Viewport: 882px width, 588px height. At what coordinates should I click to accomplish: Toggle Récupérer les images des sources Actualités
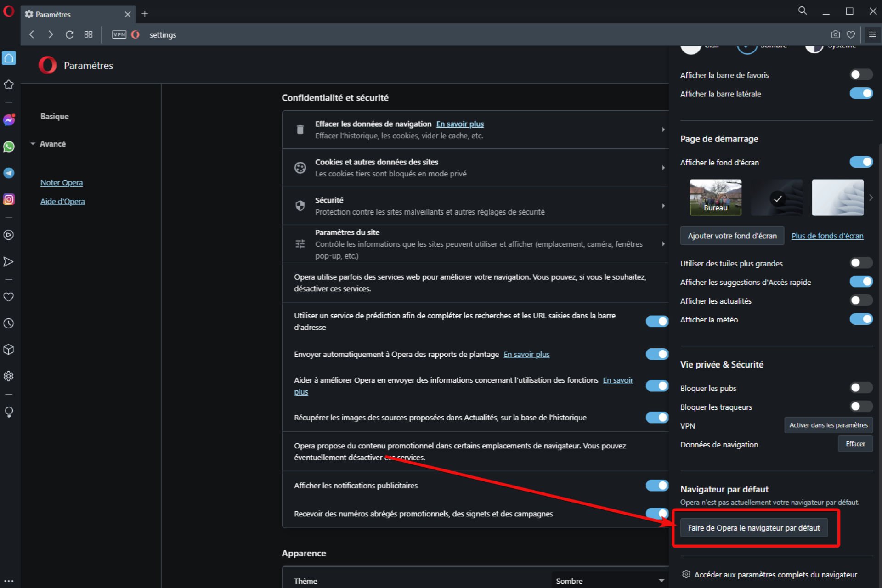657,417
